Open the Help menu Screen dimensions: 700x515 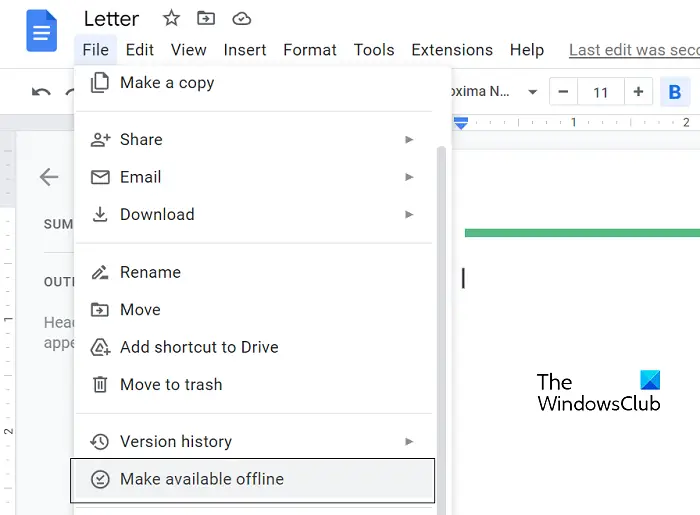527,50
